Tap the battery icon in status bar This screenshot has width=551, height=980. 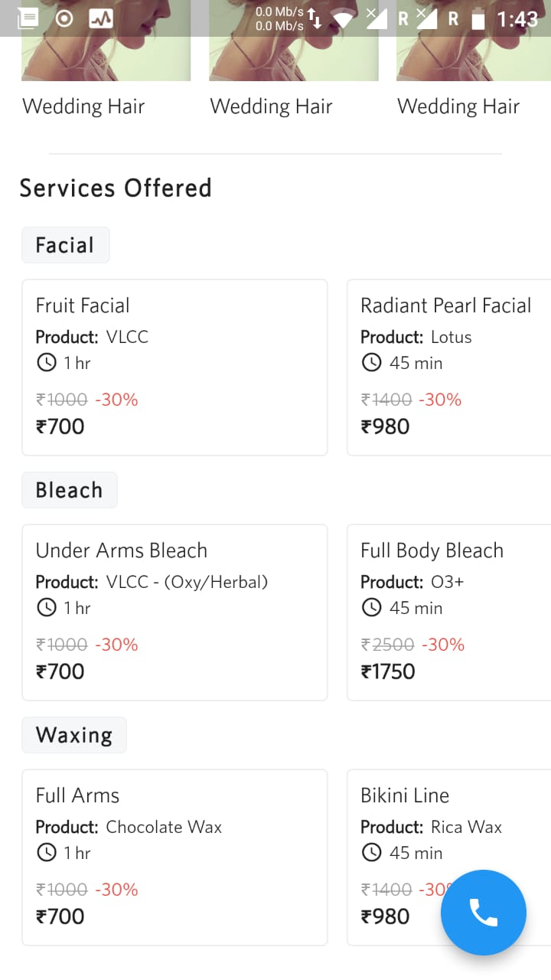478,19
